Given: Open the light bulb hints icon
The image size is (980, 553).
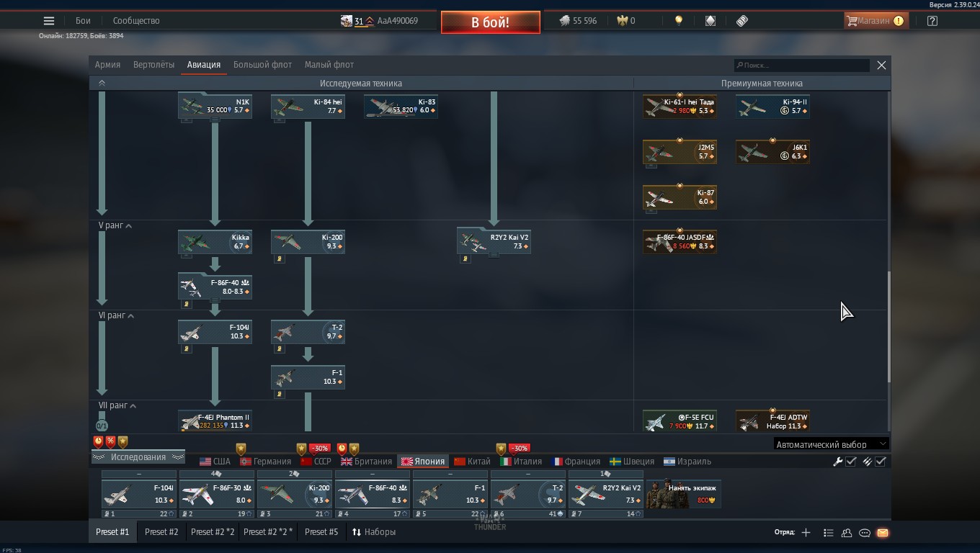Looking at the screenshot, I should (679, 21).
